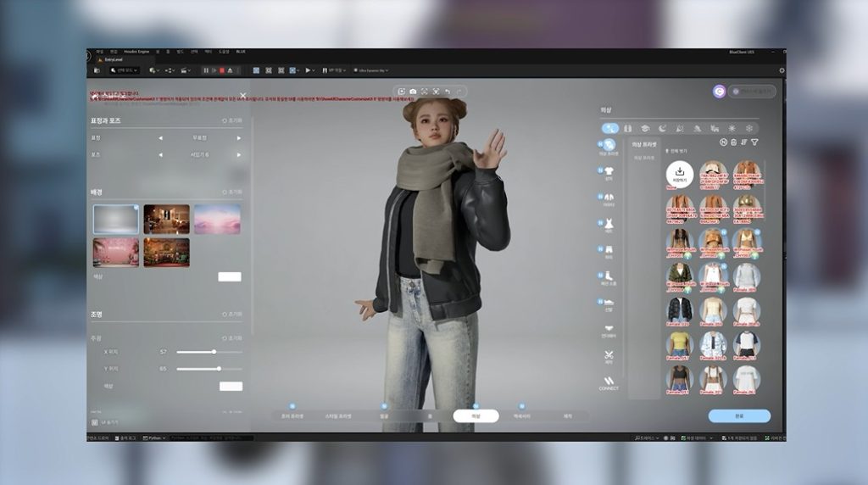Click the white import download outfit button
Image resolution: width=868 pixels, height=485 pixels.
[x=679, y=175]
